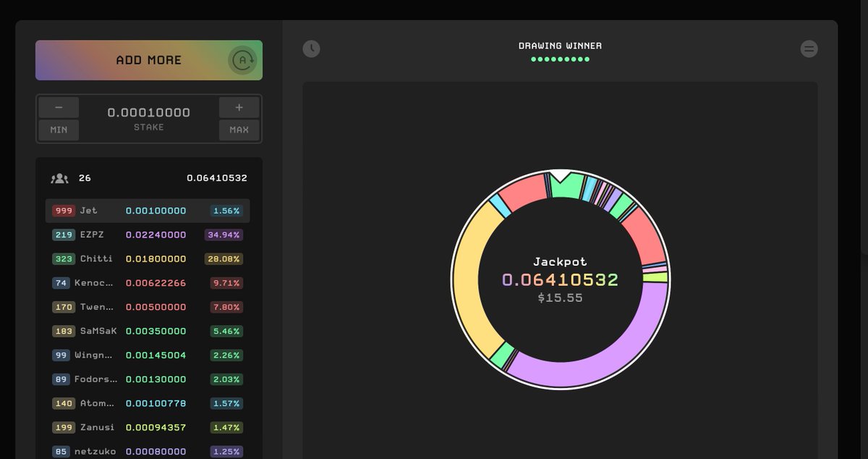
Task: Click the 28.08% share badge
Action: [x=226, y=258]
